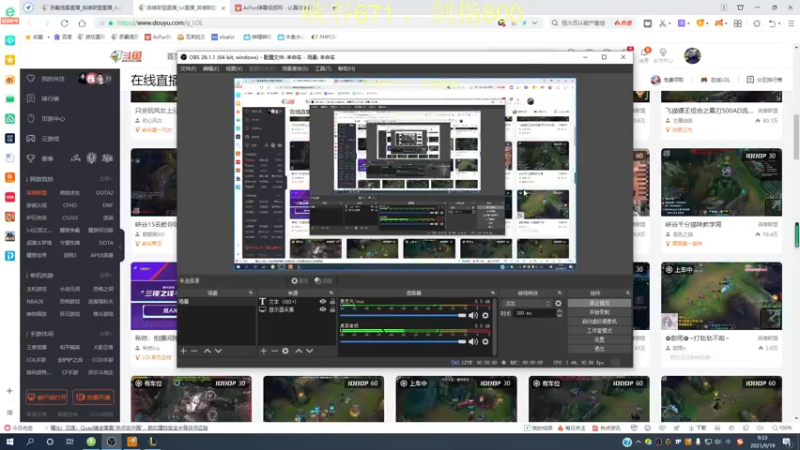Toggle lock on the text (GDI+) source

[x=332, y=302]
